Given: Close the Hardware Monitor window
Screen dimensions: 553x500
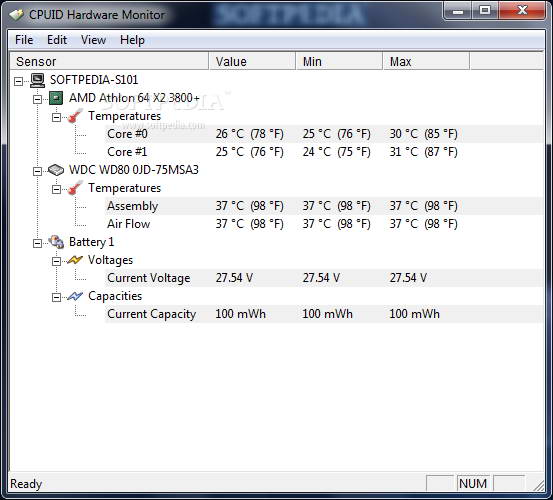Looking at the screenshot, I should coord(522,11).
